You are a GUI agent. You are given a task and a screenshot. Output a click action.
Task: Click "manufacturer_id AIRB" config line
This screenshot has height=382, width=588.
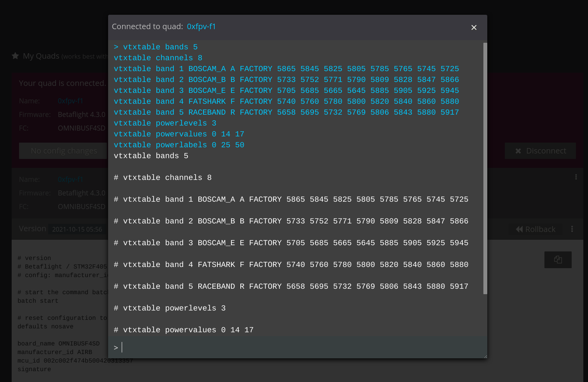coord(55,352)
